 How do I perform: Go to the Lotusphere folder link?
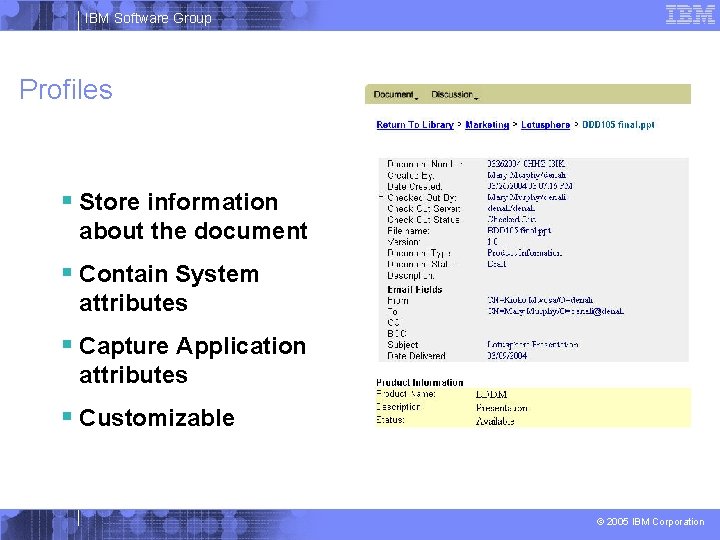click(x=546, y=125)
